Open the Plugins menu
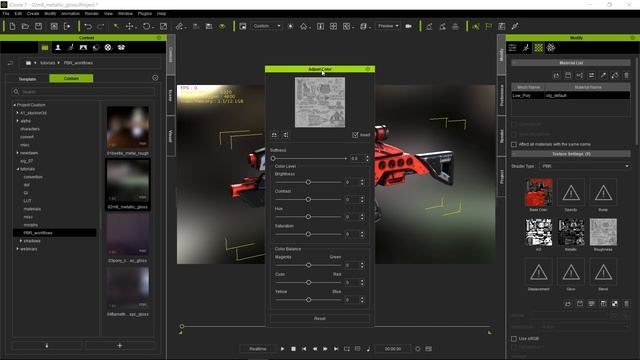The height and width of the screenshot is (360, 640). pyautogui.click(x=144, y=13)
